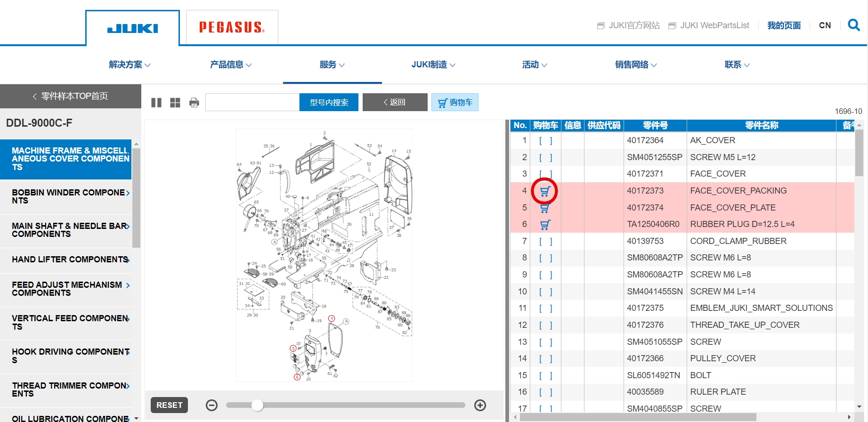The height and width of the screenshot is (422, 868).
Task: Click the 型号内搜索 search button
Action: click(329, 102)
